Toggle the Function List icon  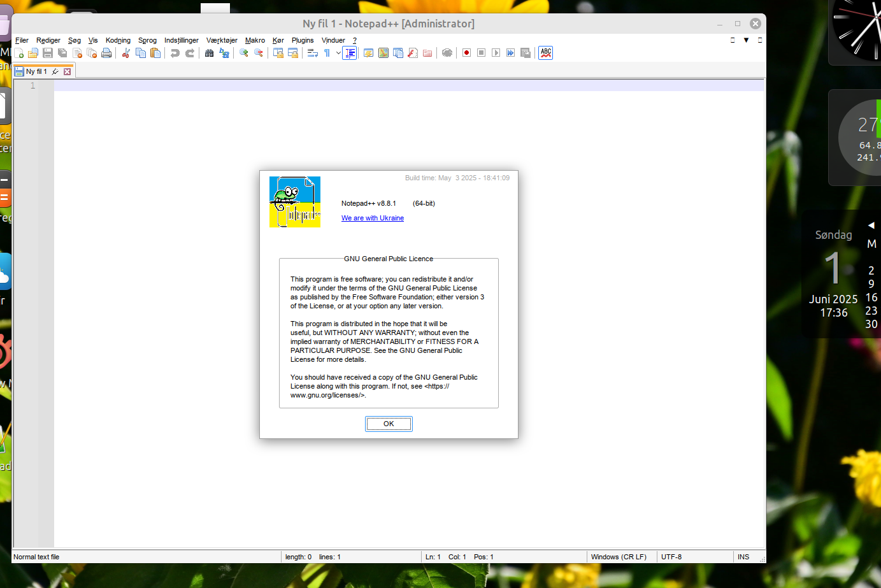pyautogui.click(x=413, y=53)
